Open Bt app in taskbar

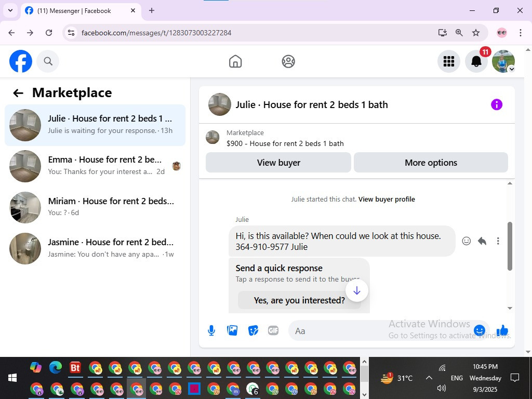[75, 367]
